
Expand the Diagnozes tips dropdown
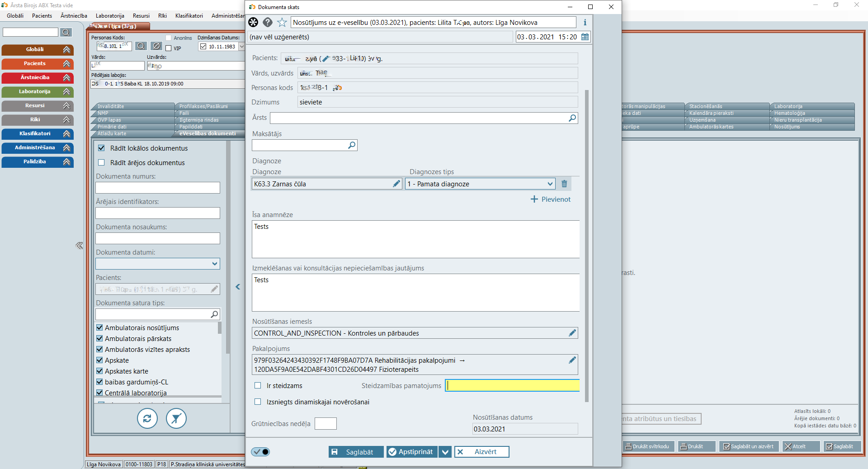(550, 184)
